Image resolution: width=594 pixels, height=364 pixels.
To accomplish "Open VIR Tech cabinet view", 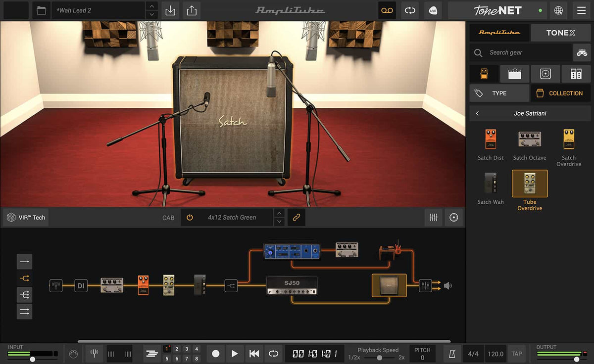I will (x=26, y=218).
